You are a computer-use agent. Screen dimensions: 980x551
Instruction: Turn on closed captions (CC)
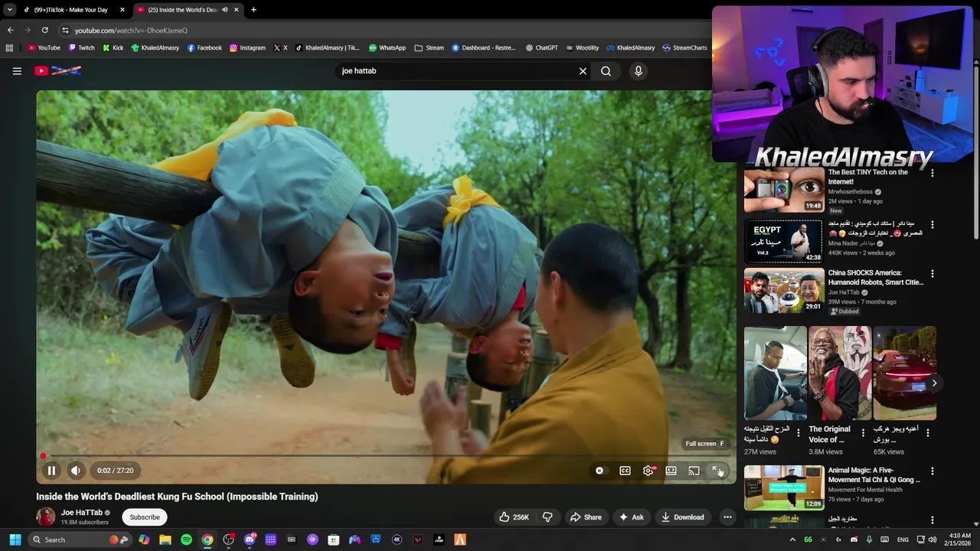pos(625,471)
